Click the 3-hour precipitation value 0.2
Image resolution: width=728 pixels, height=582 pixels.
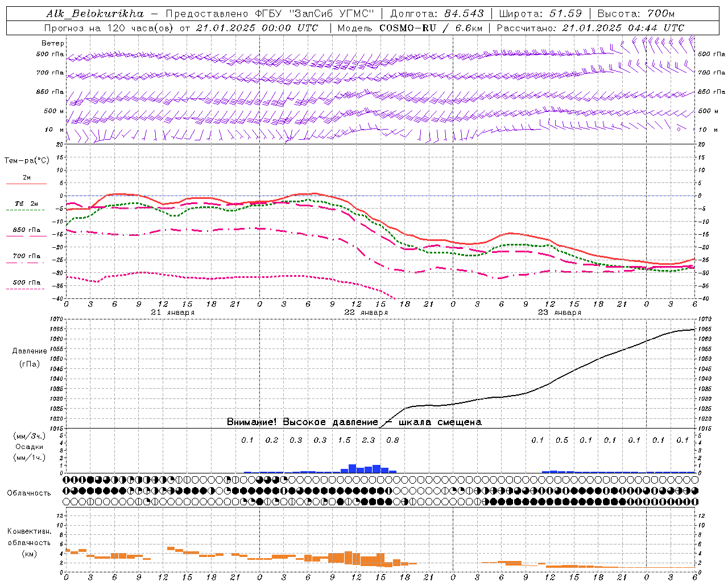(272, 440)
